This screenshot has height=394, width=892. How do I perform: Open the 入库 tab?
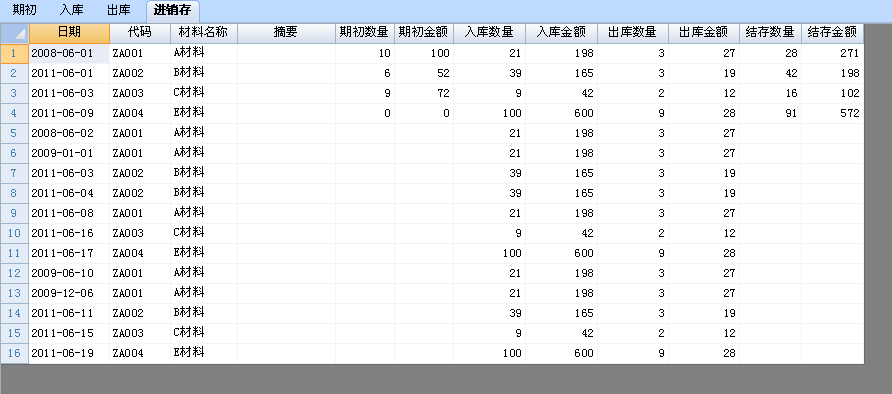pyautogui.click(x=71, y=10)
